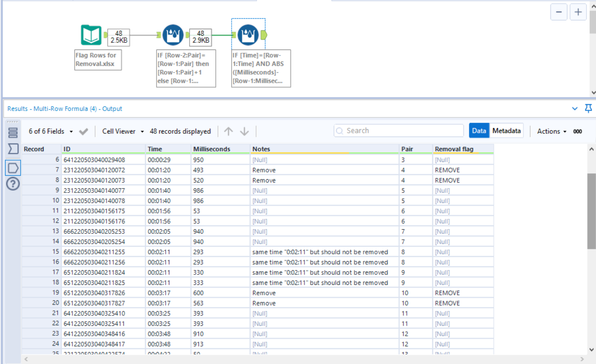This screenshot has width=596, height=364.
Task: Click the up arrow to jump to previous record
Action: (229, 131)
